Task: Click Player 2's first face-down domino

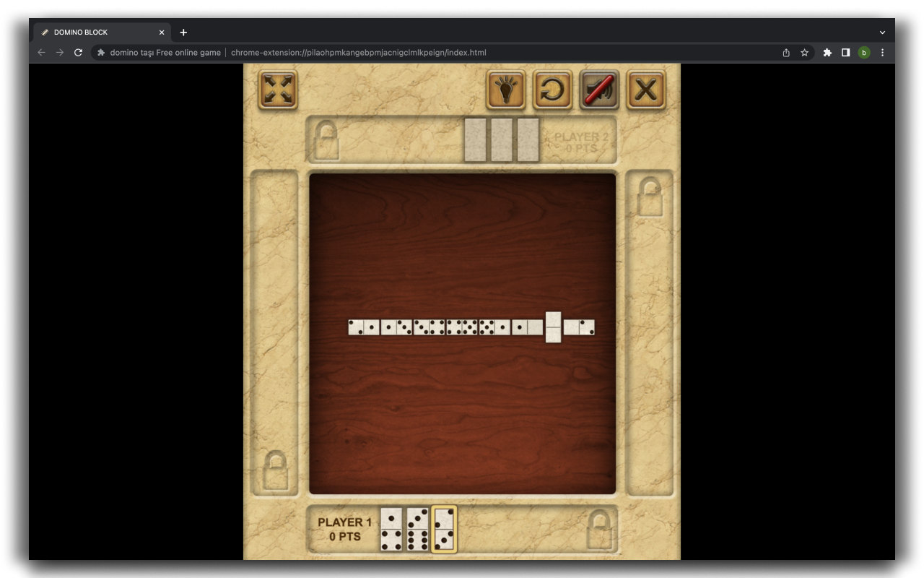Action: pos(476,139)
